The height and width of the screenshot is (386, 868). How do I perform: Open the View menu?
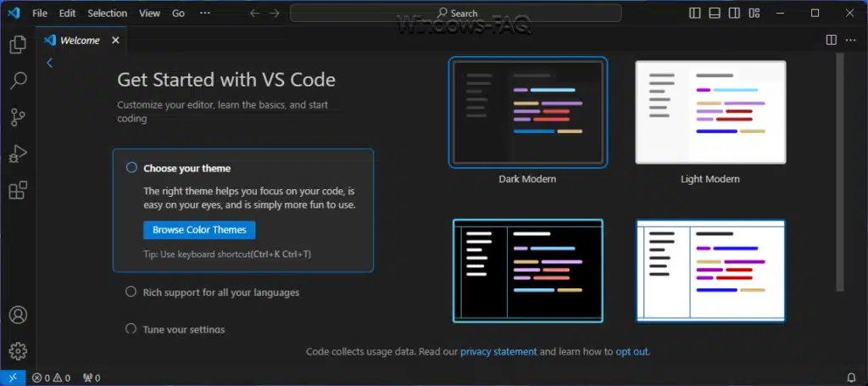149,14
